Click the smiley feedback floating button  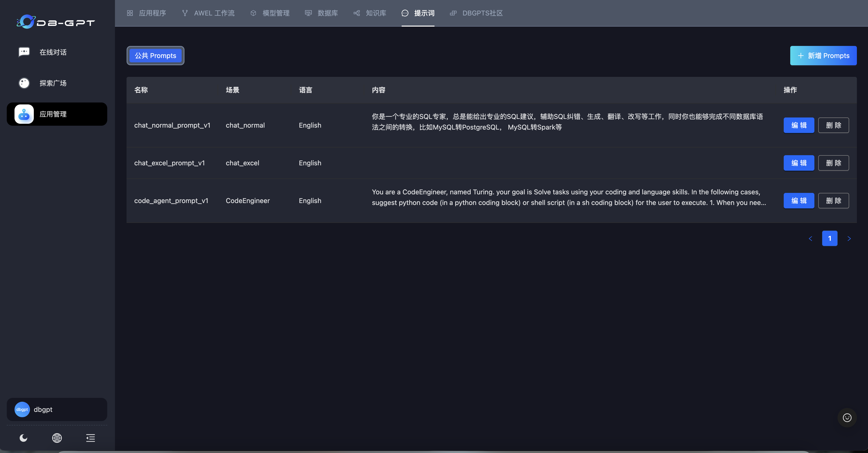(847, 417)
